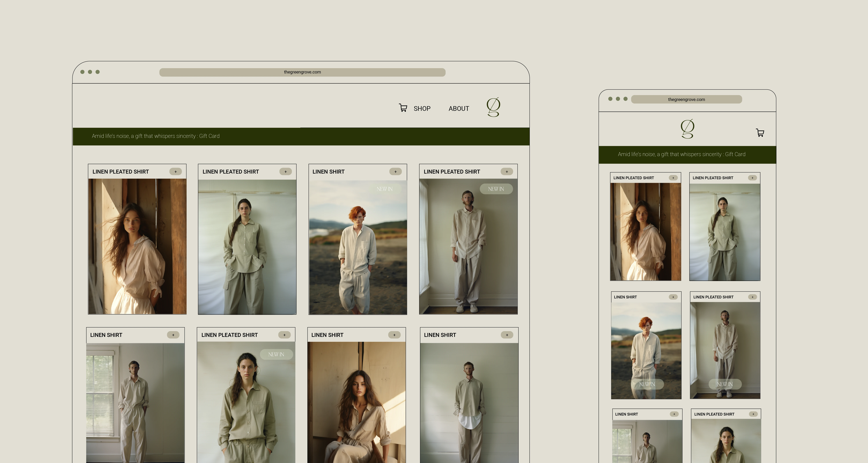
Task: Open desktop photo of seated long-haired woman
Action: (357, 402)
